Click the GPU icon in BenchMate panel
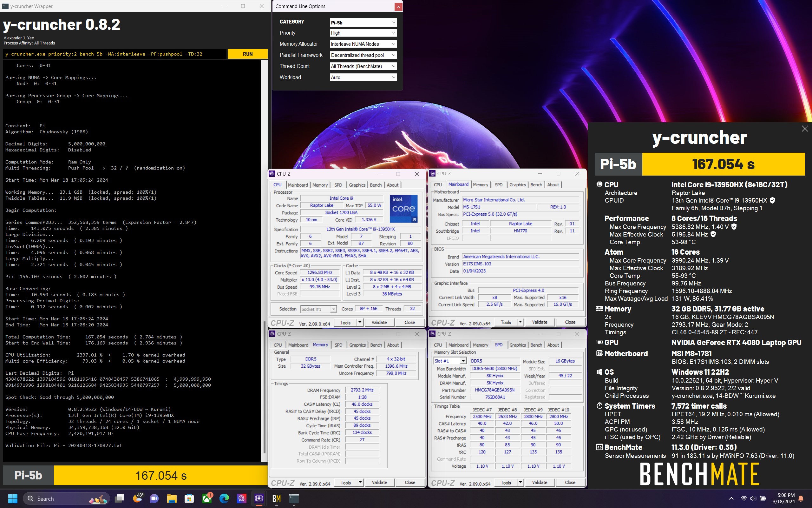 click(599, 342)
